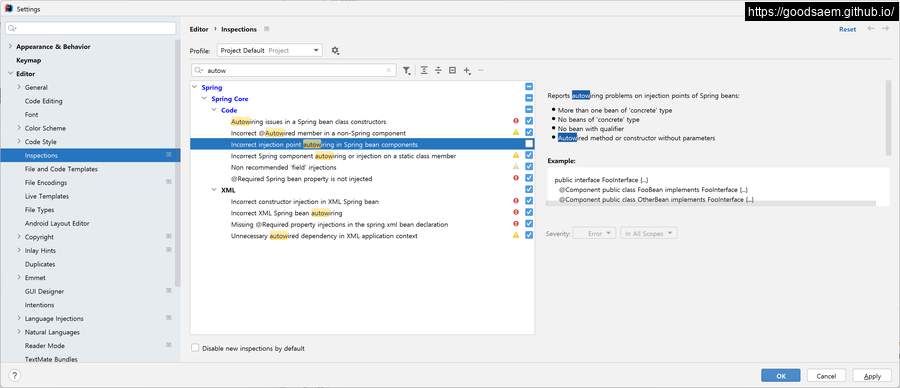The height and width of the screenshot is (388, 900).
Task: Click the Collapse All icon in inspections toolbar
Action: point(438,71)
